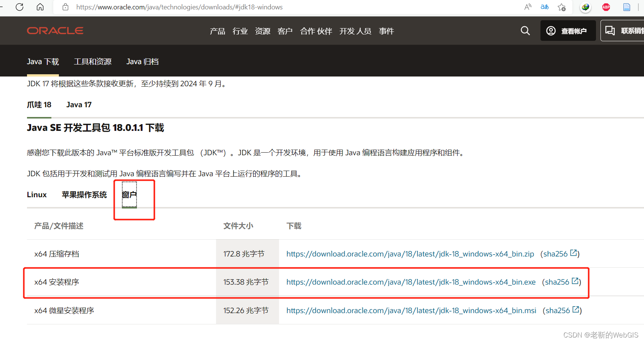This screenshot has height=342, width=644.
Task: Click the Java SE 开发工具包 18.0.1.1 heading
Action: 95,128
